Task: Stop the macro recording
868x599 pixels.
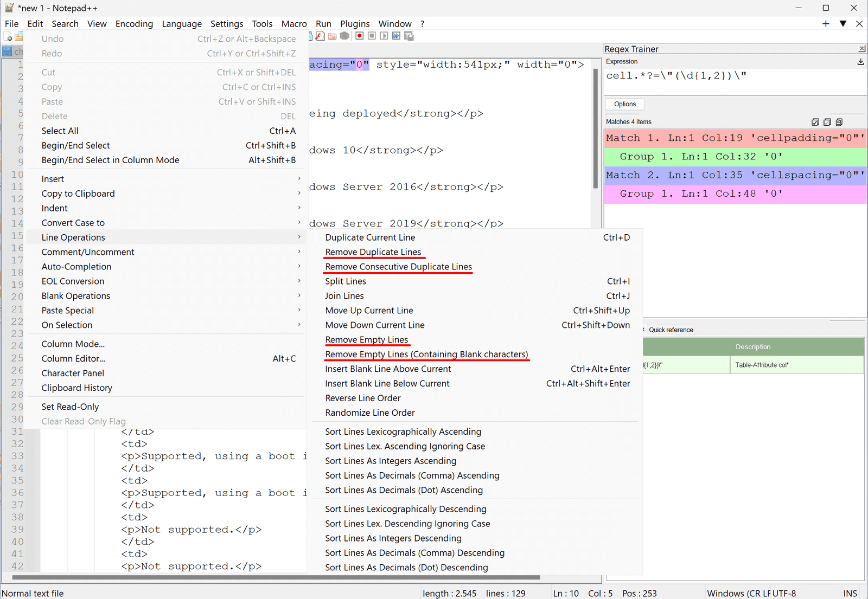Action: pos(371,36)
